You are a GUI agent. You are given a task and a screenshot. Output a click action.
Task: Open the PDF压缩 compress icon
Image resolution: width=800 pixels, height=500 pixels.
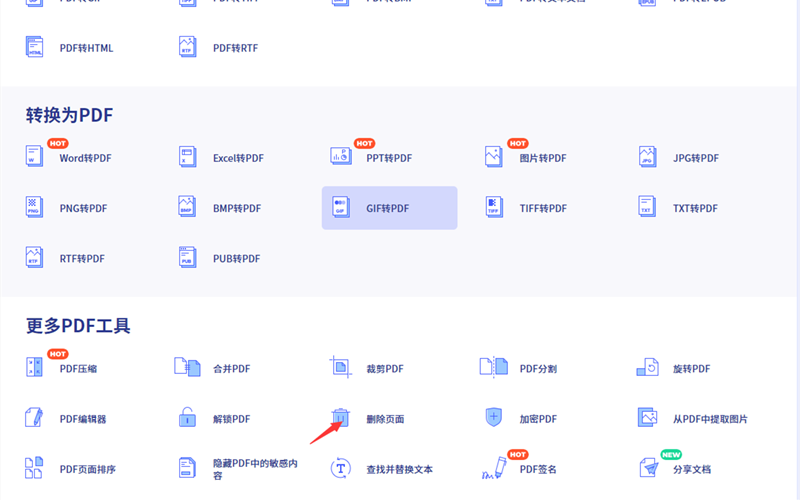[35, 367]
